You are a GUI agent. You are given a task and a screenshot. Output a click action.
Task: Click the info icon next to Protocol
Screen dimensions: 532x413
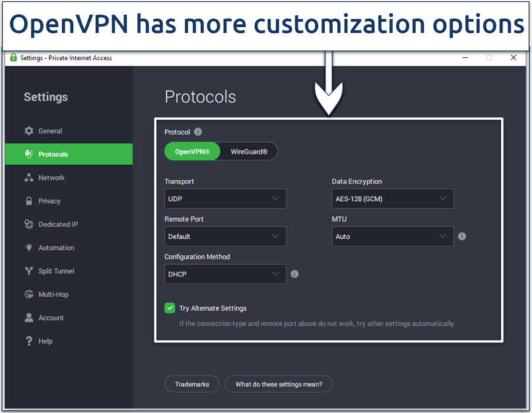tap(197, 131)
